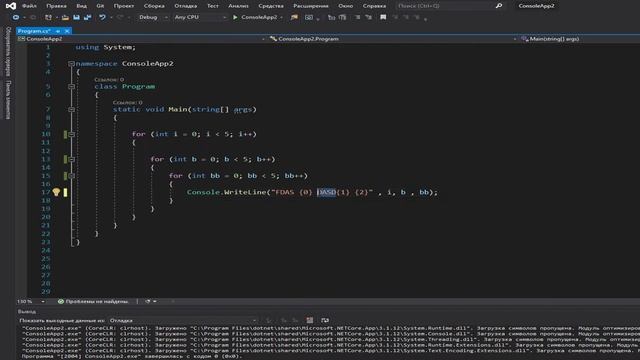Screen dimensions: 640x360
Task: Open the Тест menu
Action: [213, 6]
